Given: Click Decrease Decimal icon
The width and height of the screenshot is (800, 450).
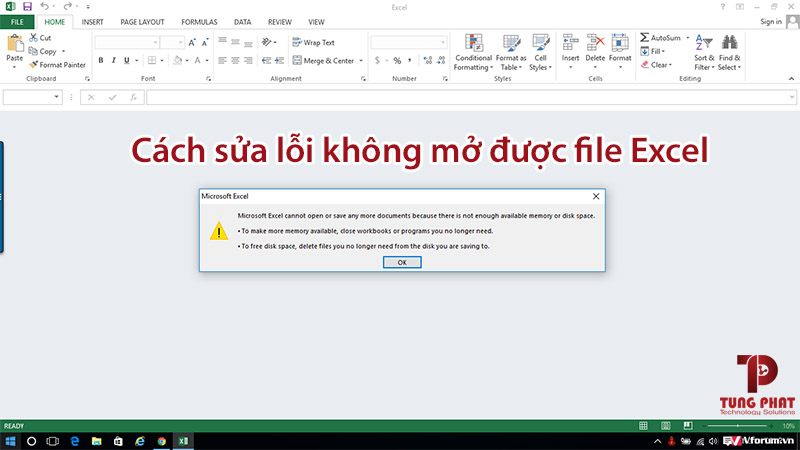Looking at the screenshot, I should tap(441, 60).
